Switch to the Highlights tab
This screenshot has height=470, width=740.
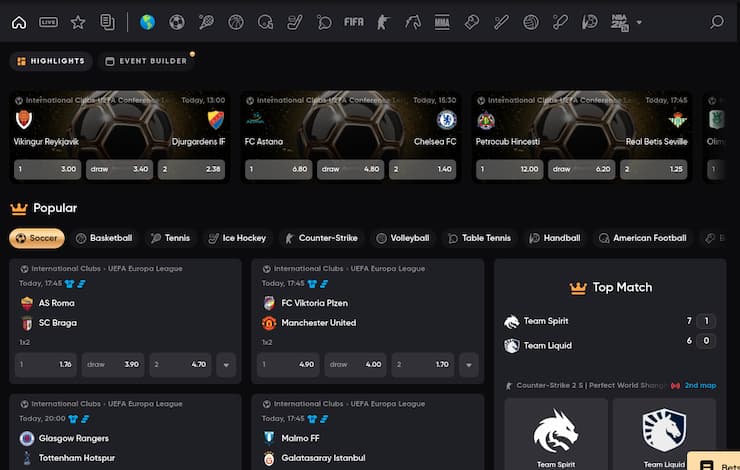pos(50,61)
